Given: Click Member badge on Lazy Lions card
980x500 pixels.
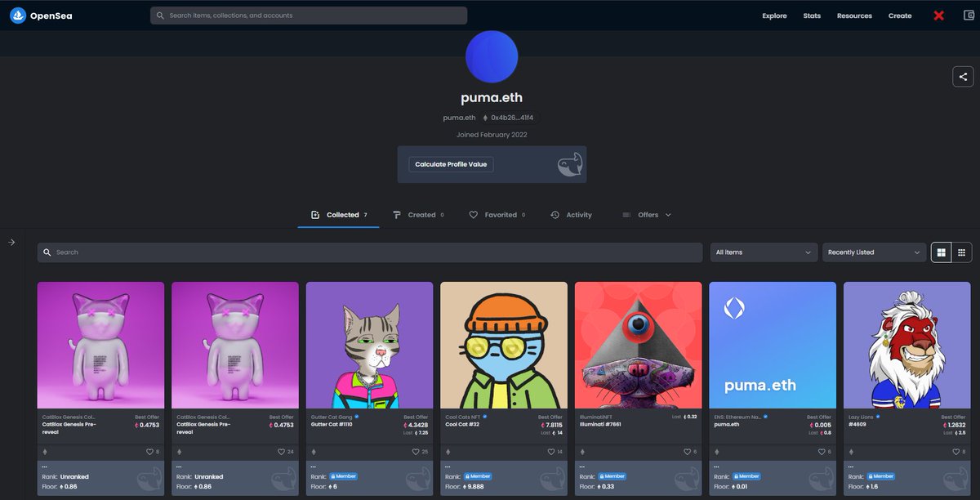Looking at the screenshot, I should click(882, 476).
